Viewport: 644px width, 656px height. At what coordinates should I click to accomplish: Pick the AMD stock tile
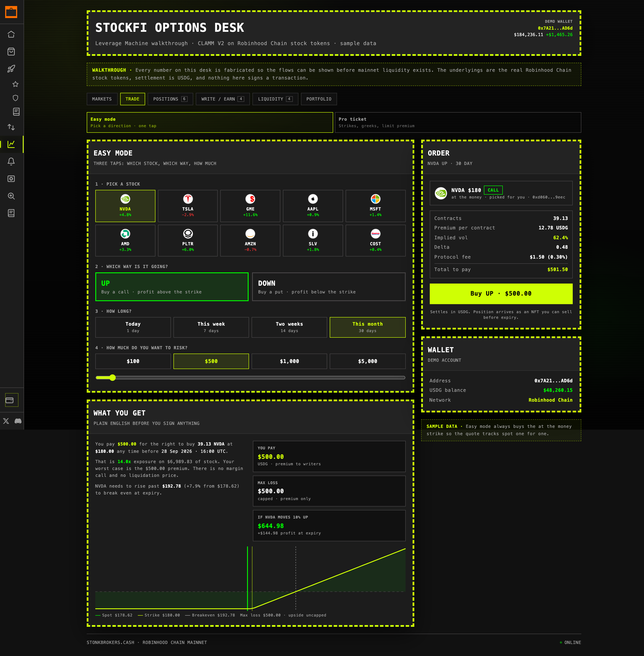[125, 241]
